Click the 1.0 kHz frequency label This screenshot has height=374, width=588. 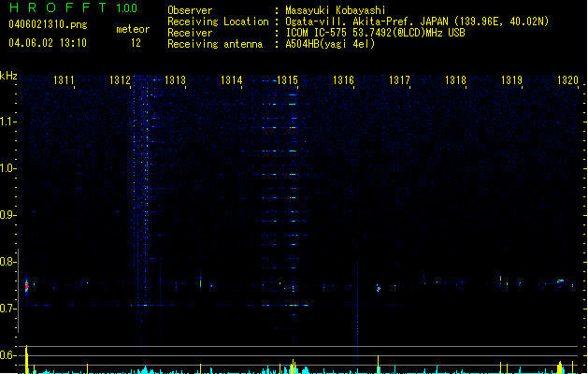[7, 168]
